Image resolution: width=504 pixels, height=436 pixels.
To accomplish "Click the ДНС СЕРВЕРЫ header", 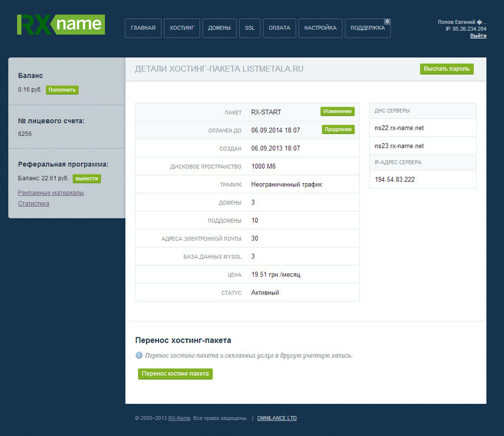I will (x=392, y=111).
